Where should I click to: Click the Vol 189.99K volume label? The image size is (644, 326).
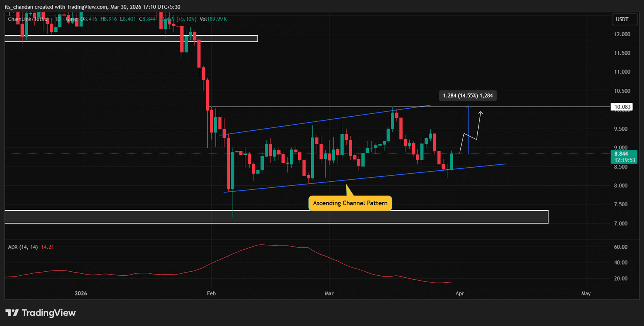[213, 19]
